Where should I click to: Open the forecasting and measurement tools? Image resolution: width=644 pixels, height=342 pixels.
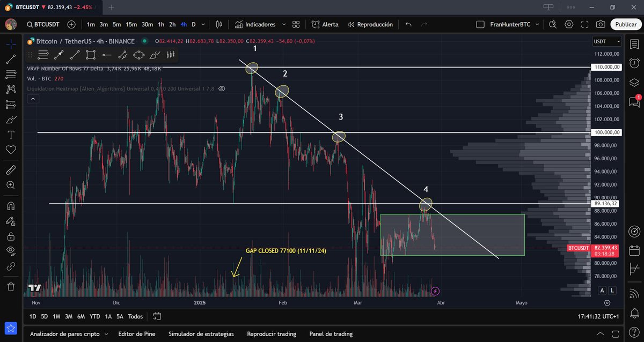[11, 104]
